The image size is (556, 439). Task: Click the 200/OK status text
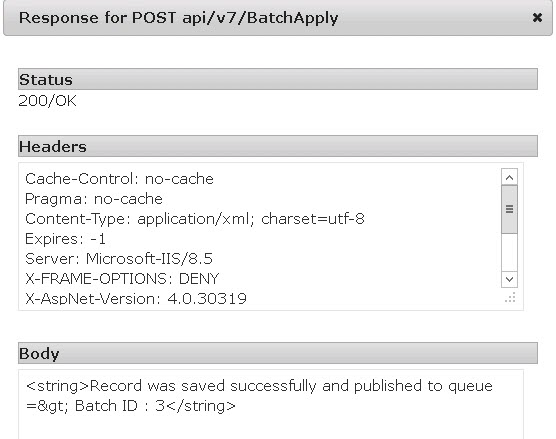click(47, 101)
